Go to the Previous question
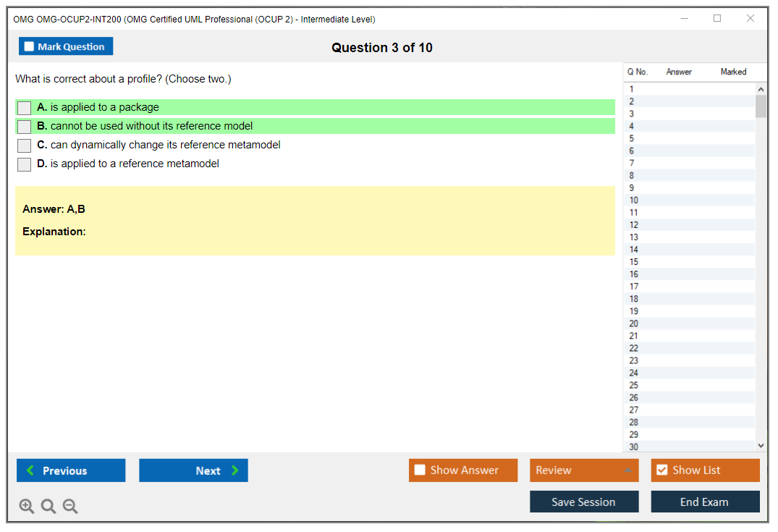The height and width of the screenshot is (532, 778). coord(71,470)
